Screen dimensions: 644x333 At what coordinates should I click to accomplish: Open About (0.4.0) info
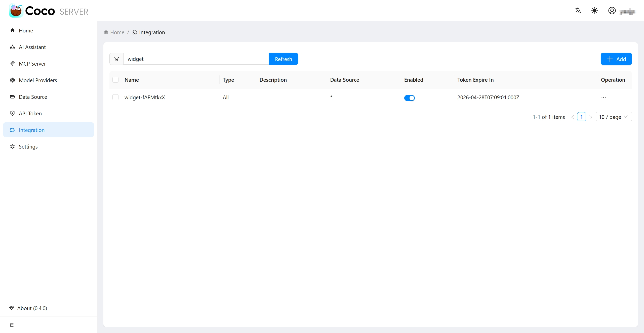pos(32,308)
